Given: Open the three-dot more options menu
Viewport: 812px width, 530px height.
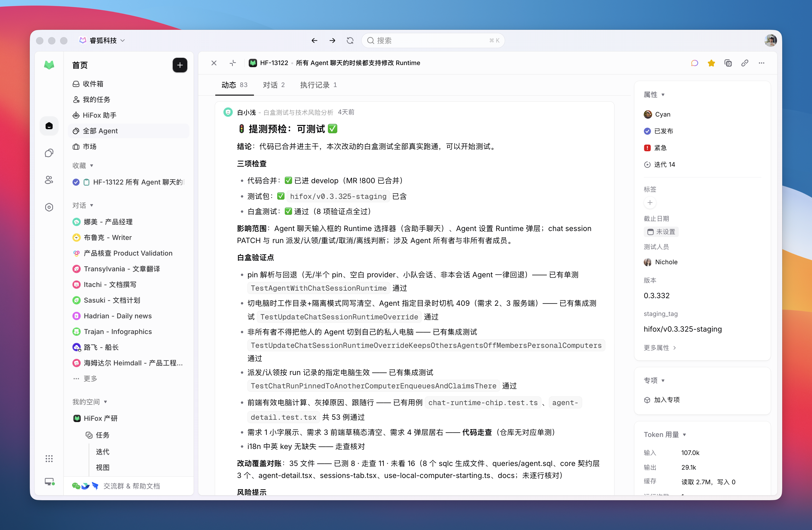Looking at the screenshot, I should tap(761, 63).
